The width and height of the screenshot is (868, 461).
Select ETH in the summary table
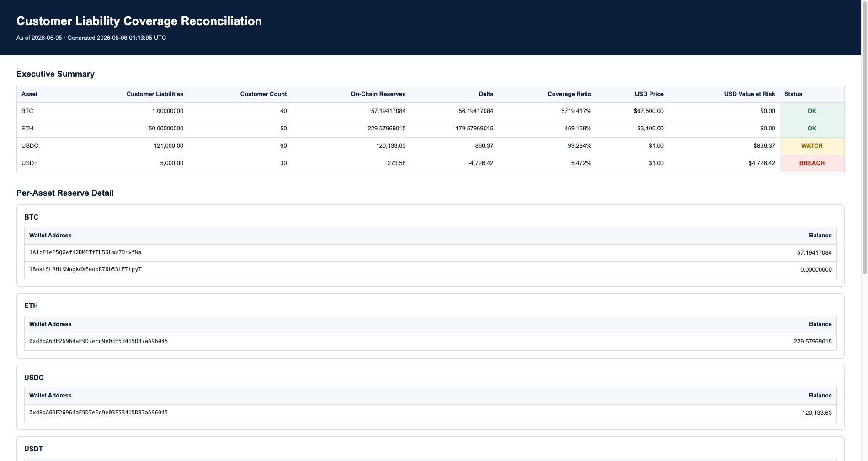coord(27,129)
